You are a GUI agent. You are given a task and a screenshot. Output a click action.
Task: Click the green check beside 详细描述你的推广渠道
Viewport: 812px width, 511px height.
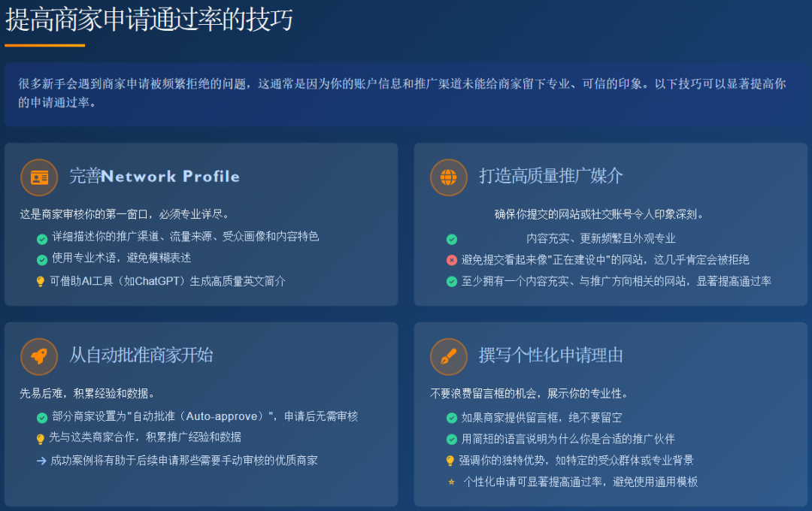(x=41, y=238)
